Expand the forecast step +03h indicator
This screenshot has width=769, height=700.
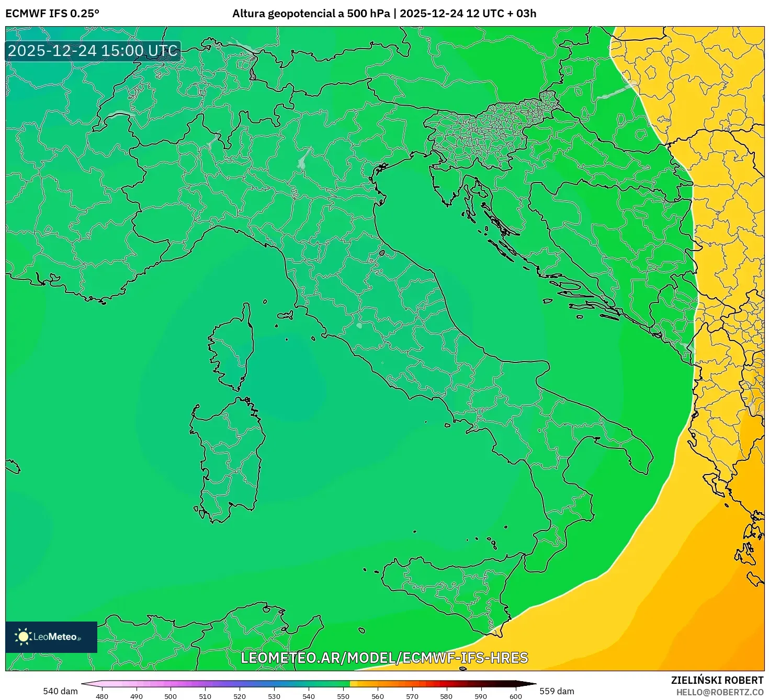(523, 14)
